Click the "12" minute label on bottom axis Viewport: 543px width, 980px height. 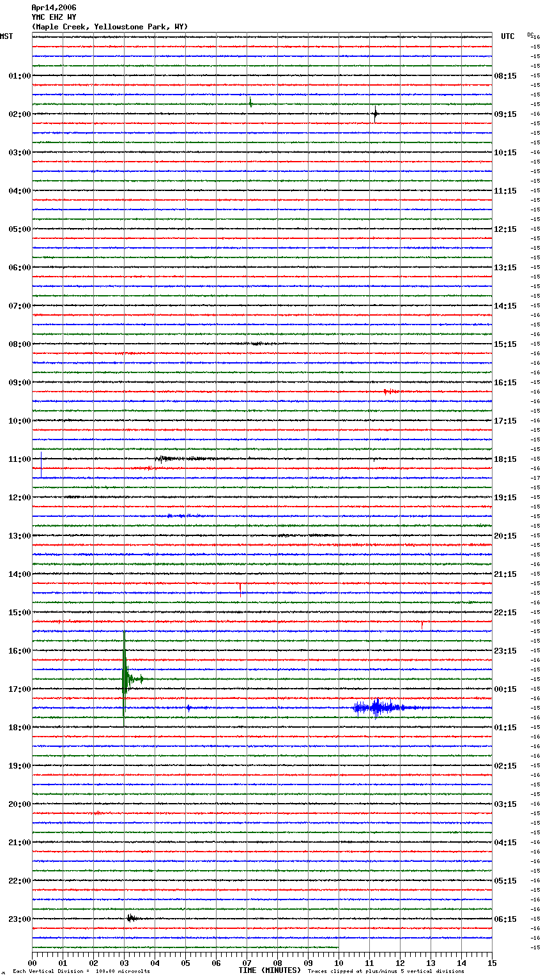pyautogui.click(x=400, y=963)
